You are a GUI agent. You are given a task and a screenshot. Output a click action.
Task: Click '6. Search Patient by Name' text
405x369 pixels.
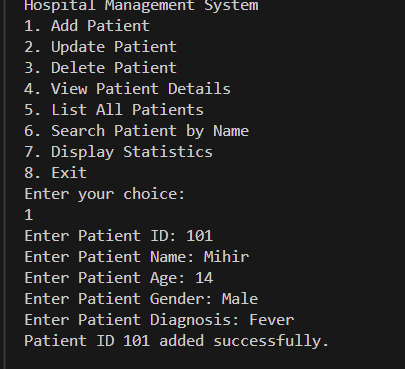tap(137, 131)
